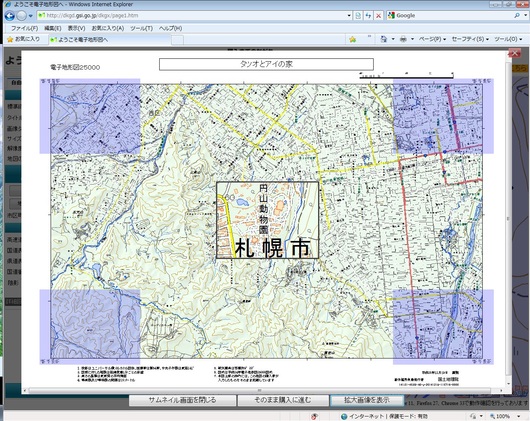Expand the address bar history dropdown arrow

[x=349, y=16]
